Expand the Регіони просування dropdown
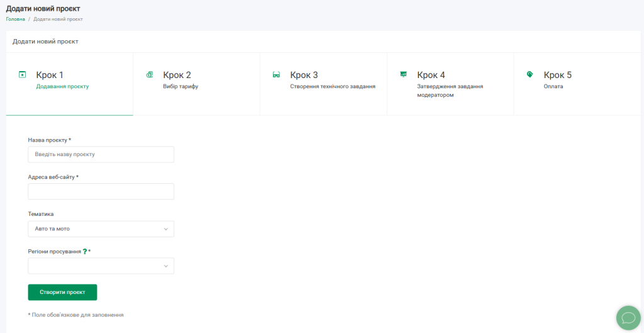Viewport: 644px width, 333px height. tap(101, 266)
